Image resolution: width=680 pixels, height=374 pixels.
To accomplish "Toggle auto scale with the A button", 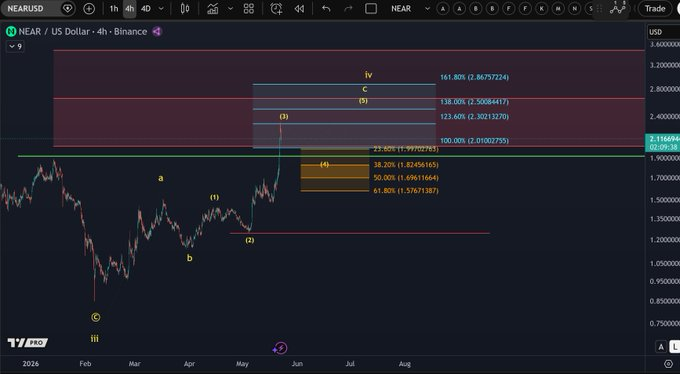I will point(661,347).
